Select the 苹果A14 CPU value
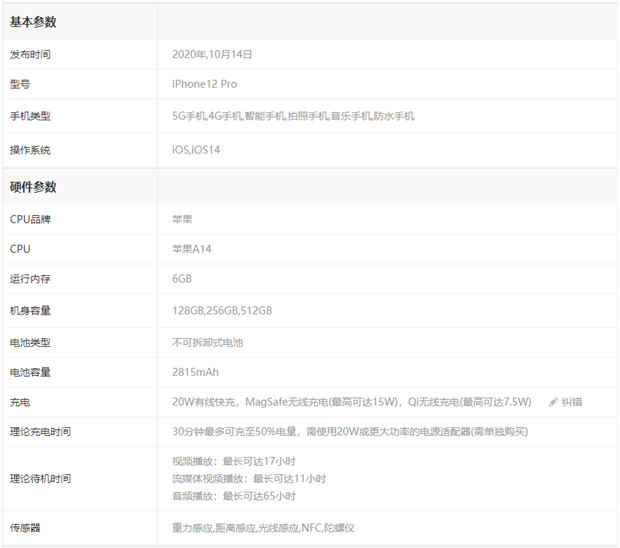This screenshot has width=620, height=548. 192,249
